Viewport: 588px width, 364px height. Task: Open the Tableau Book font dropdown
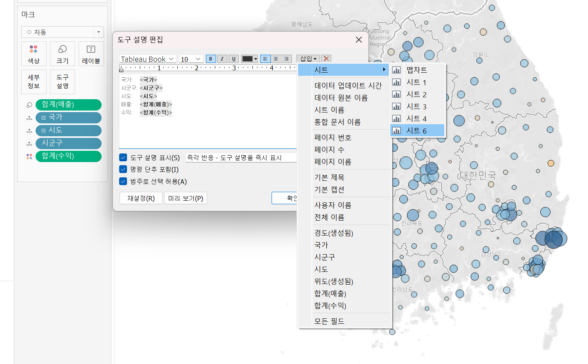coord(148,59)
